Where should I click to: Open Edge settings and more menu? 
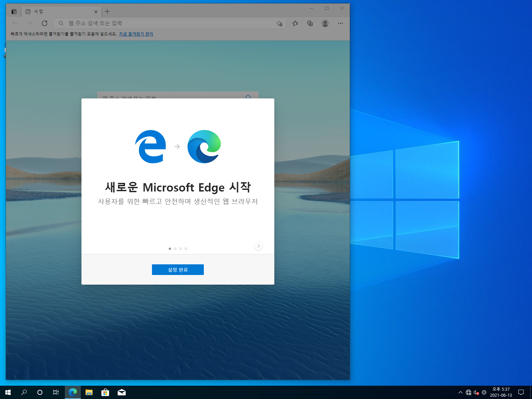340,23
